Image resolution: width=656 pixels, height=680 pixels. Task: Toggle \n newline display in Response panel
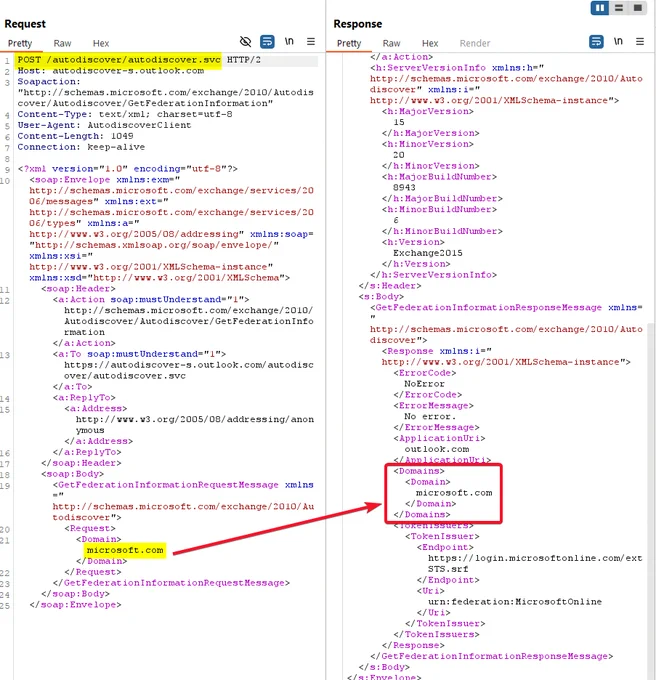618,41
